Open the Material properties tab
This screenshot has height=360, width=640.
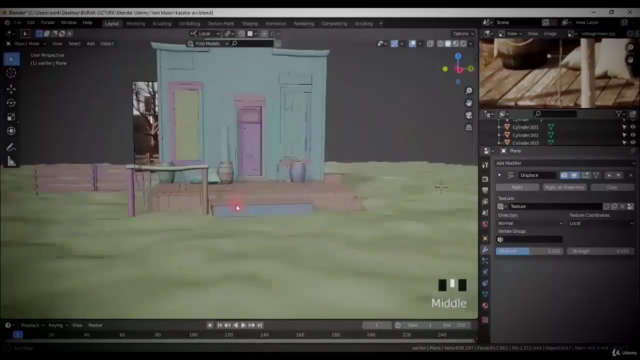tap(485, 306)
